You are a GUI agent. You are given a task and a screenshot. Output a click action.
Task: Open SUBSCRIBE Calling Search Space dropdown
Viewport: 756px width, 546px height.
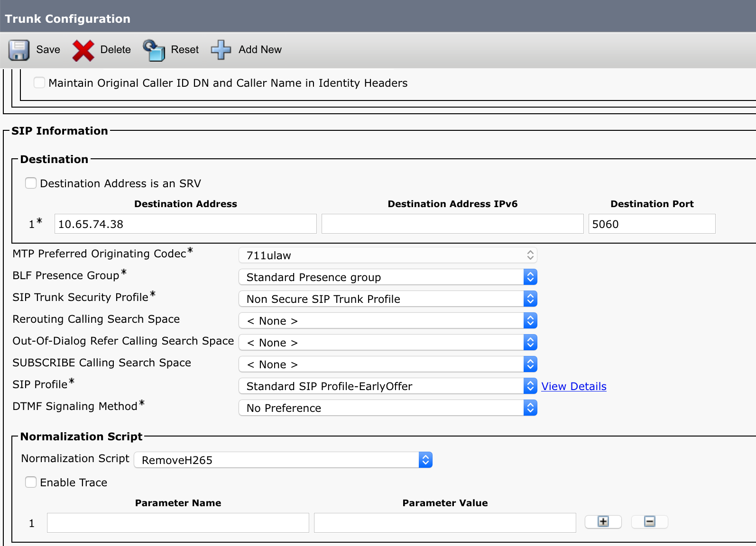point(388,364)
